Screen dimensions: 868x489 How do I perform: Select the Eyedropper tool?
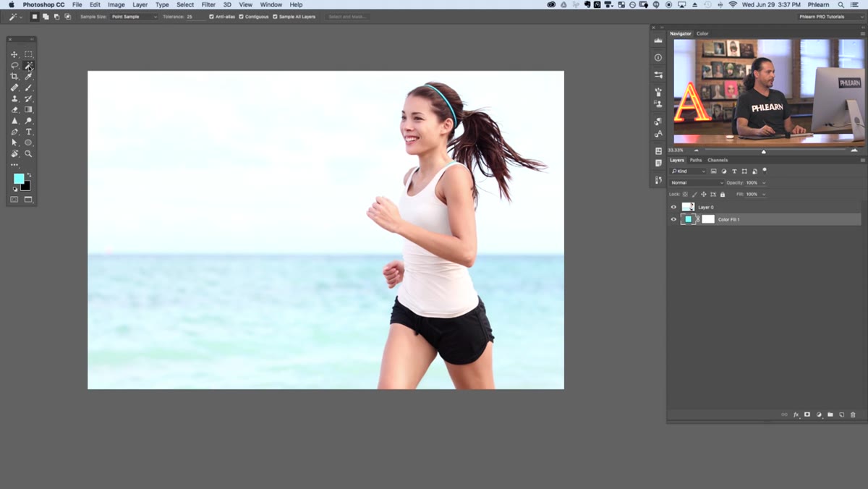click(x=29, y=77)
